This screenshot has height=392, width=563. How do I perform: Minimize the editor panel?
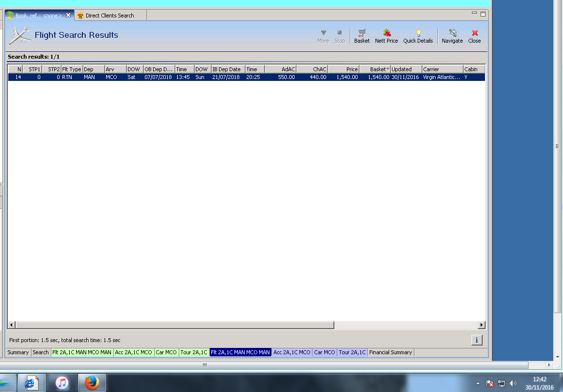click(x=474, y=13)
